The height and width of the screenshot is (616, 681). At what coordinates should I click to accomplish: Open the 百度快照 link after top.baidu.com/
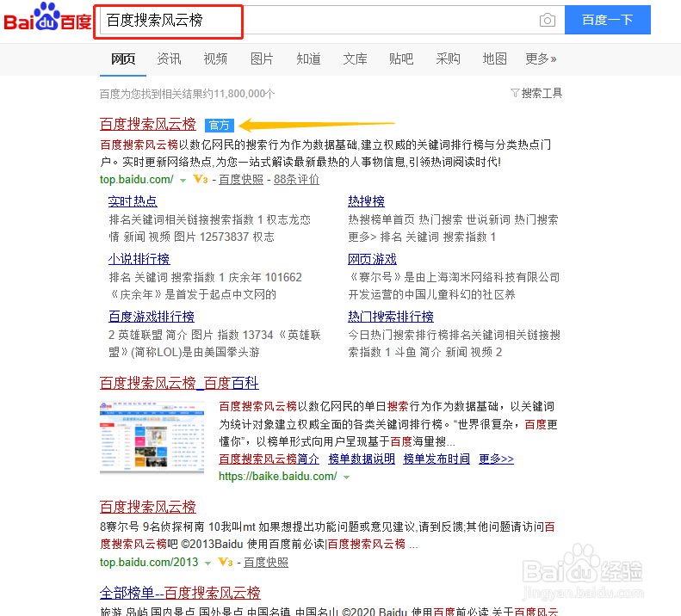[x=241, y=179]
